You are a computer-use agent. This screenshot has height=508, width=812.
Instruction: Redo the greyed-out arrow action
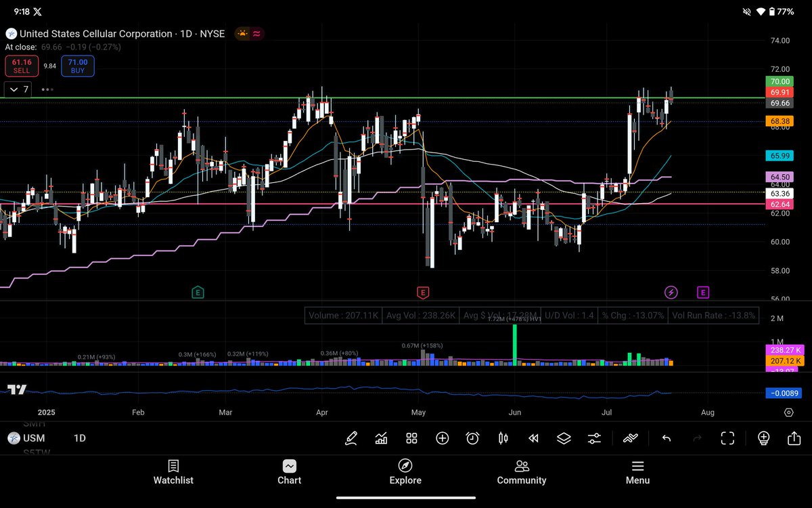[x=697, y=438]
